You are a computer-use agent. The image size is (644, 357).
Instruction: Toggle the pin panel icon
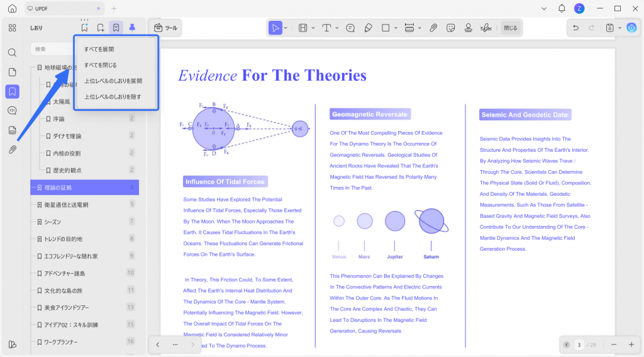coord(132,28)
